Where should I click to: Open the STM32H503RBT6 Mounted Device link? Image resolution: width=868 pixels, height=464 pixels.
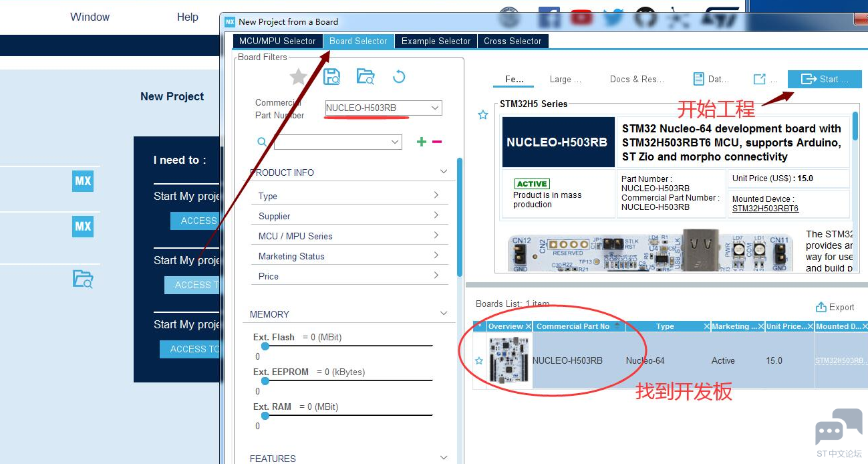pos(765,209)
